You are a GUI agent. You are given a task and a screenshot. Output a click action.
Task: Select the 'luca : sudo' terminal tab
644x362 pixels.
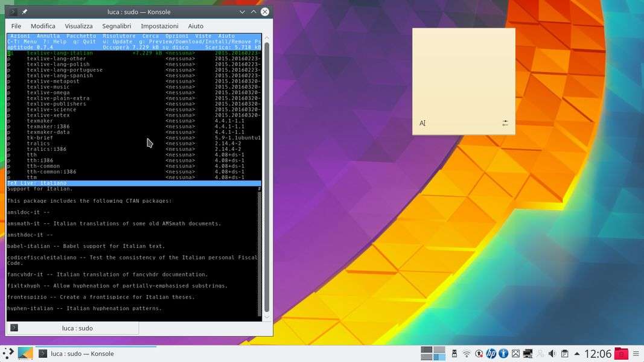72,328
